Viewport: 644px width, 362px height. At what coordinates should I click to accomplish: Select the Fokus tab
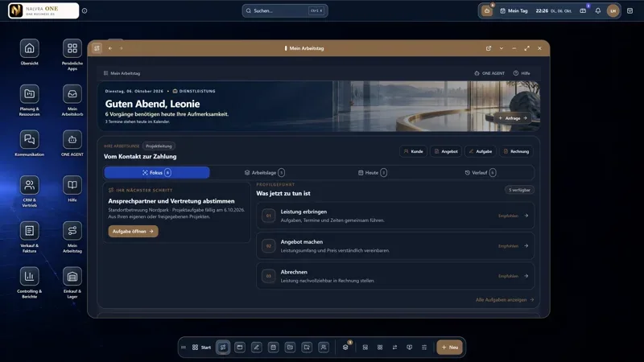click(157, 173)
